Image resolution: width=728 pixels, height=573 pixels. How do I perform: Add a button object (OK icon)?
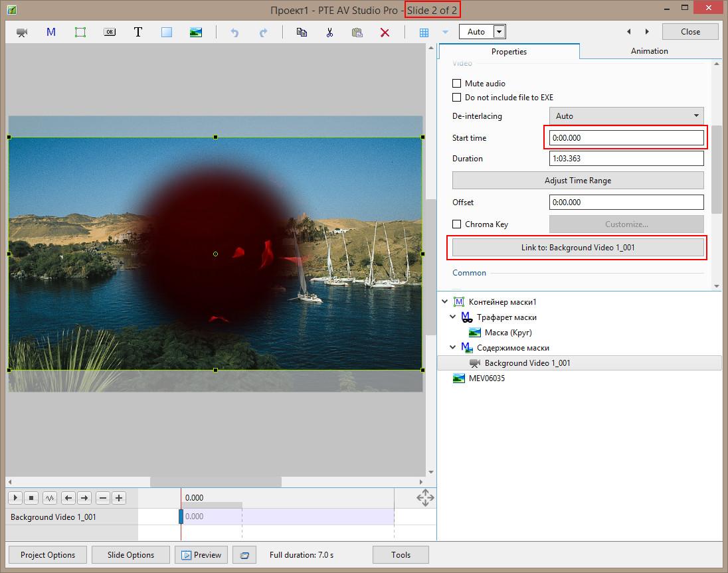110,32
